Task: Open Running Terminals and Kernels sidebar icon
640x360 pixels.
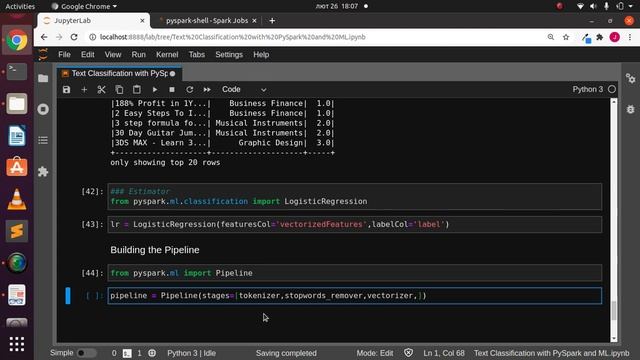Action: click(x=43, y=109)
